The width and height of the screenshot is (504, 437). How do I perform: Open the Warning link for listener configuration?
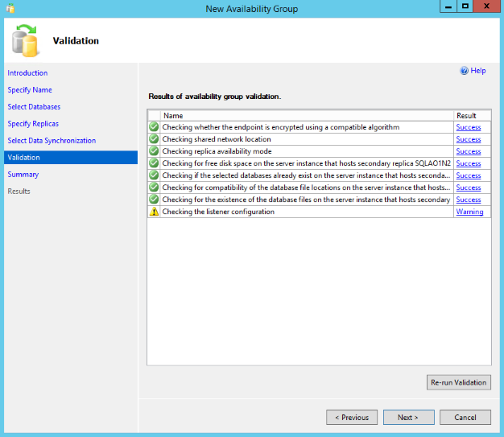[x=469, y=212]
